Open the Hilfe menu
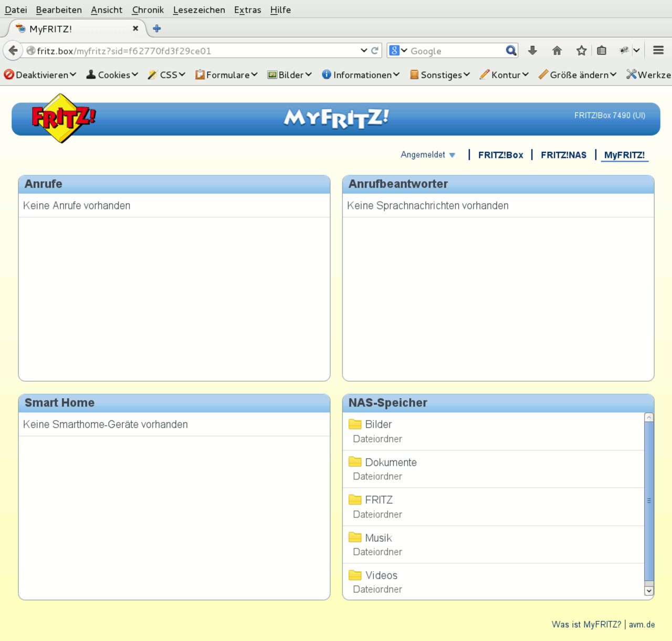The height and width of the screenshot is (641, 672). coord(280,9)
